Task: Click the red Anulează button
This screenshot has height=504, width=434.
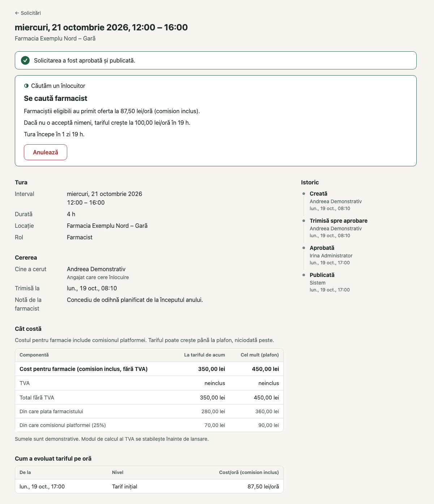Action: 46,152
